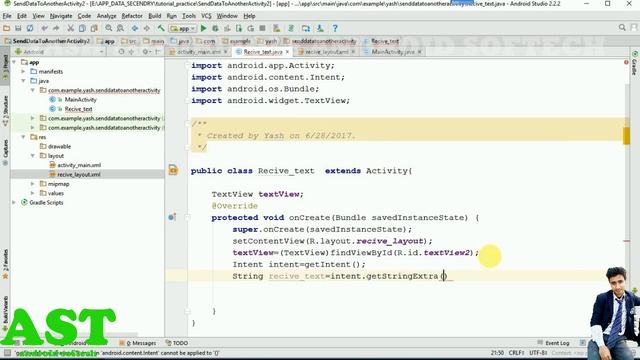Click the Copy icon in toolbar
The image size is (640, 360).
82,28
